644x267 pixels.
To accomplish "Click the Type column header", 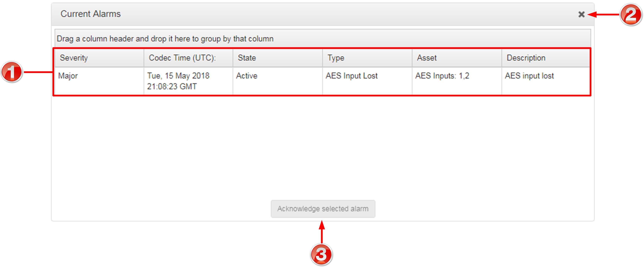I will (336, 58).
